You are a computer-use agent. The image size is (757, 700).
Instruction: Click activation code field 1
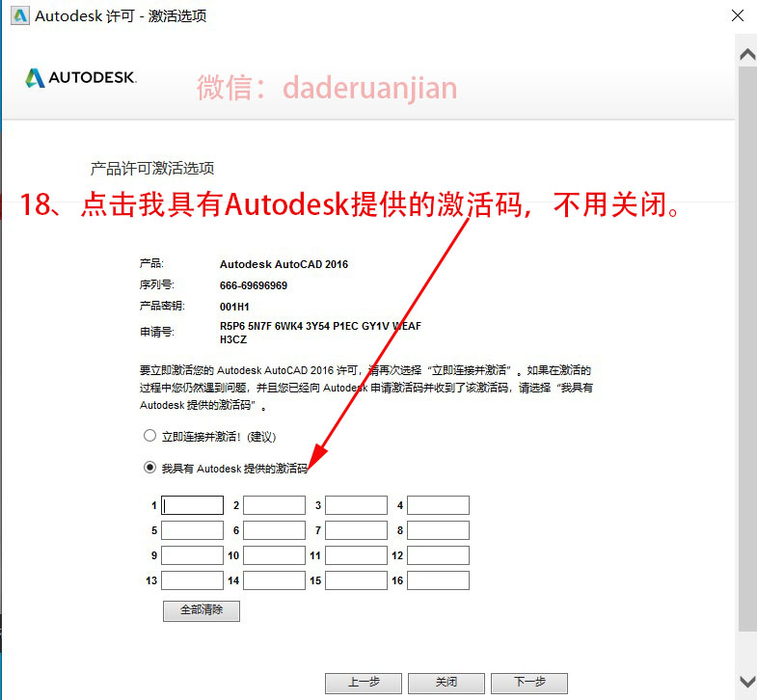[193, 505]
